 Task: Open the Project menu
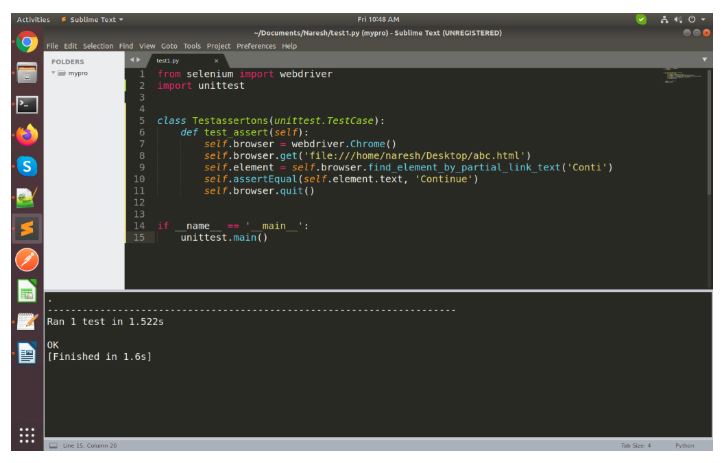[x=218, y=46]
